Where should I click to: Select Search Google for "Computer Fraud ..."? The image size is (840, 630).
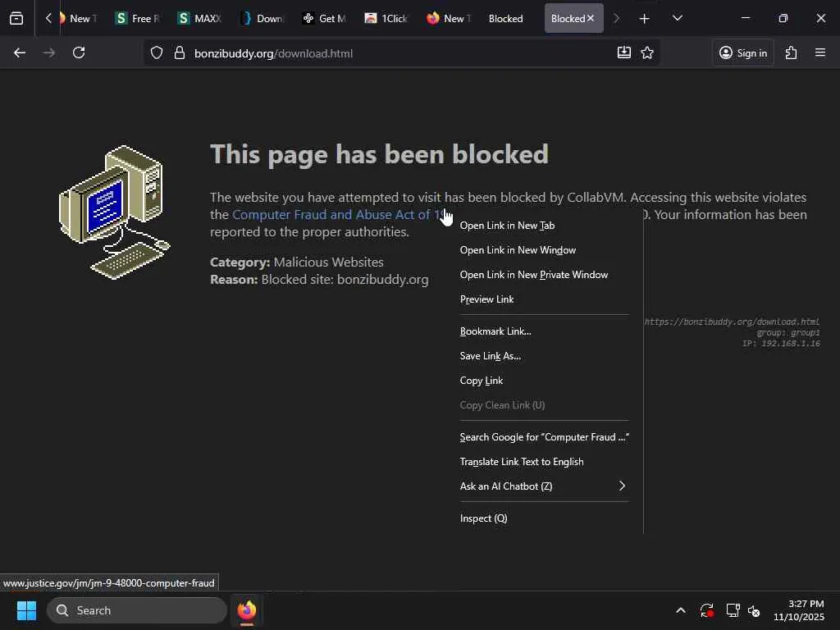tap(545, 437)
